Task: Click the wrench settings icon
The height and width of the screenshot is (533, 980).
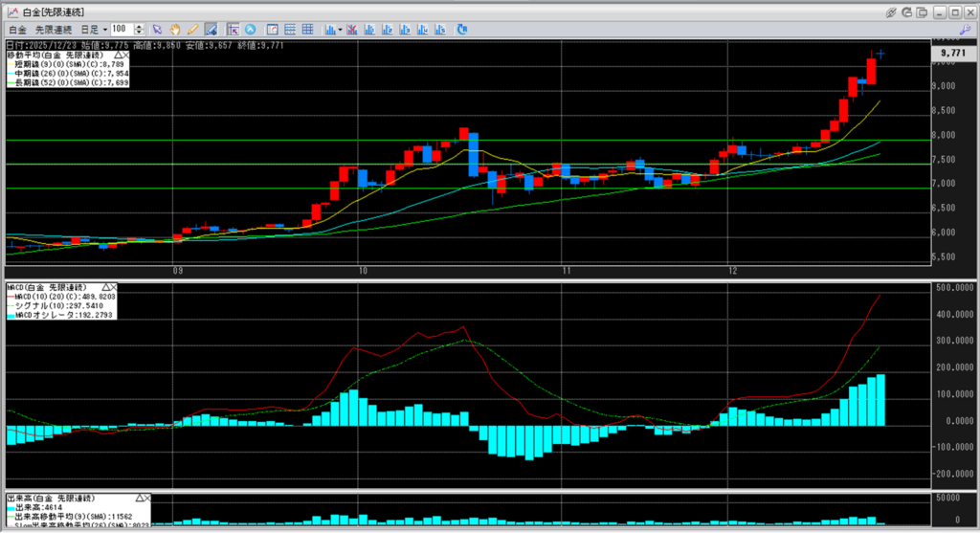Action: coord(965,30)
